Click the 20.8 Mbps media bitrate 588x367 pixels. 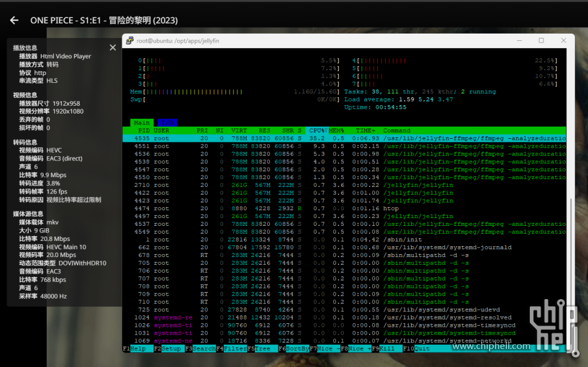click(55, 239)
